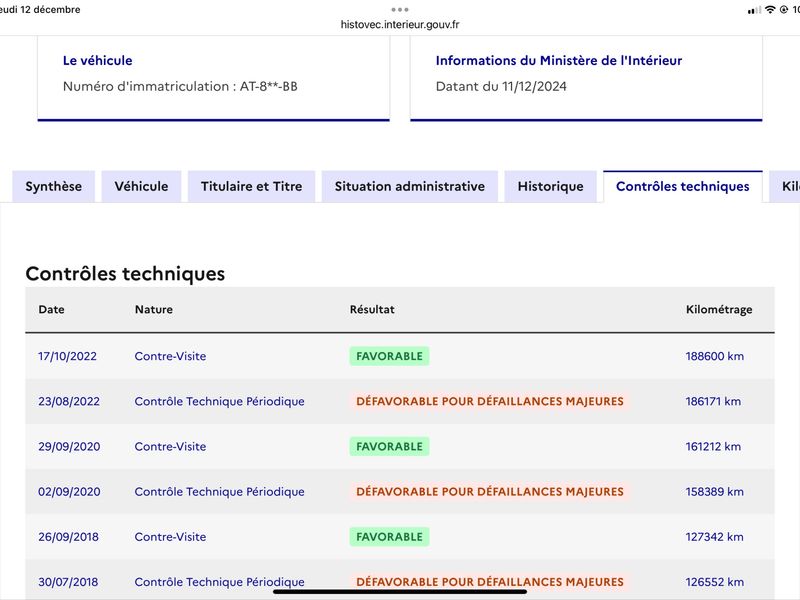Click the DÉFAVORABLE badge for 23/08/2022
This screenshot has width=800, height=600.
coord(490,402)
